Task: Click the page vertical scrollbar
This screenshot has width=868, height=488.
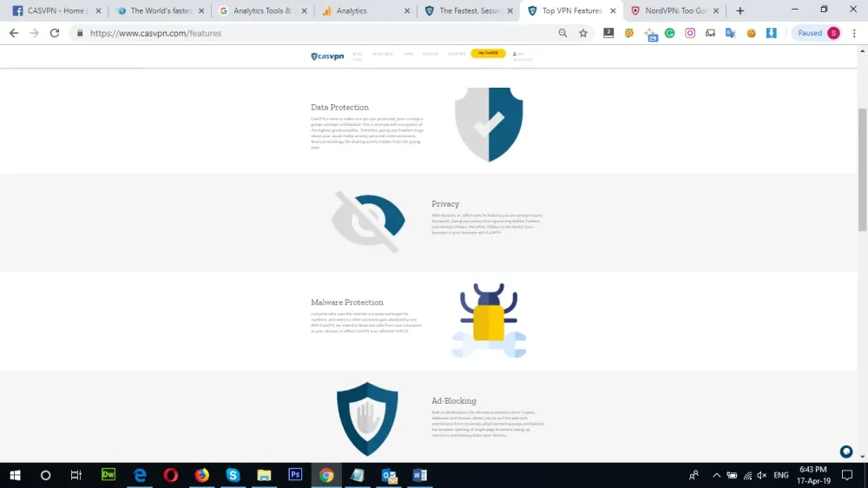Action: 862,174
